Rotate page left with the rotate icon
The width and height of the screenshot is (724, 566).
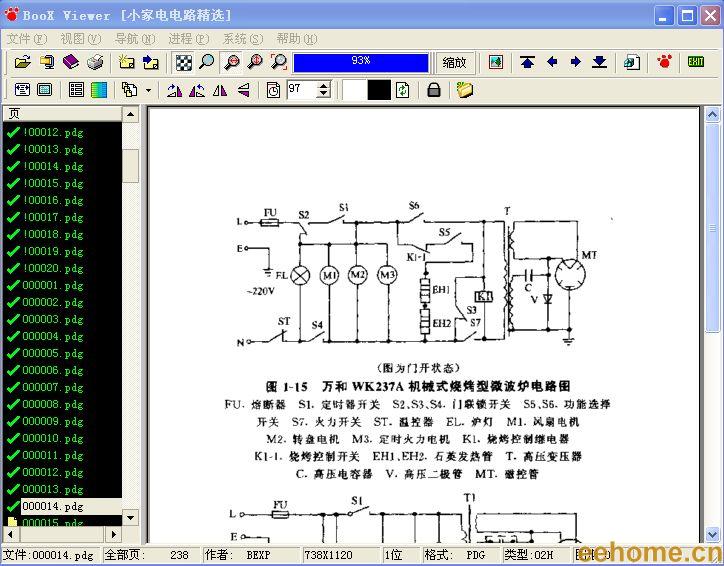pyautogui.click(x=174, y=90)
